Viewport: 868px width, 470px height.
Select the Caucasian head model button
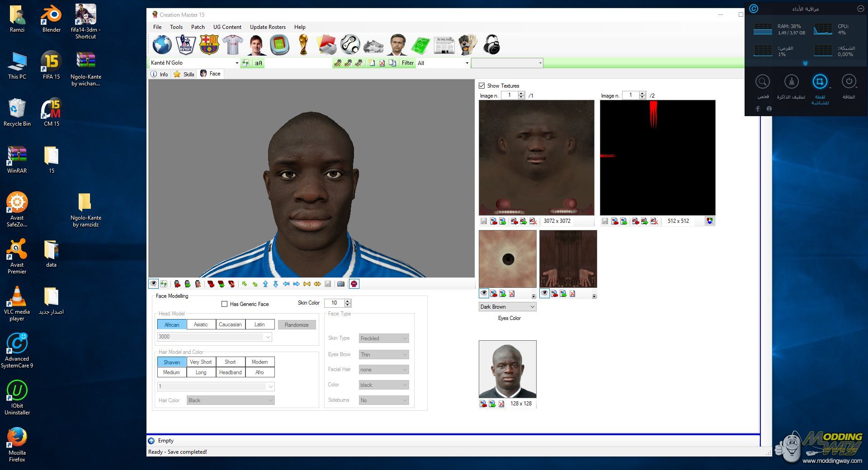click(x=230, y=324)
